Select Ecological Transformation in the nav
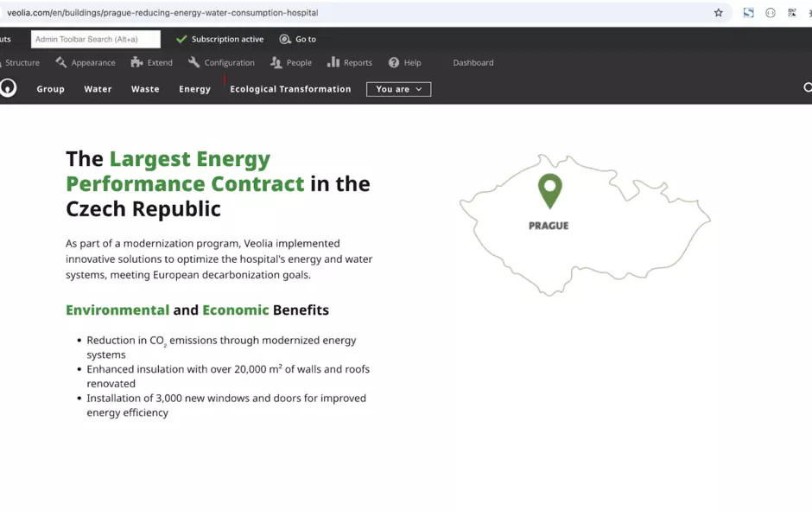 tap(290, 89)
